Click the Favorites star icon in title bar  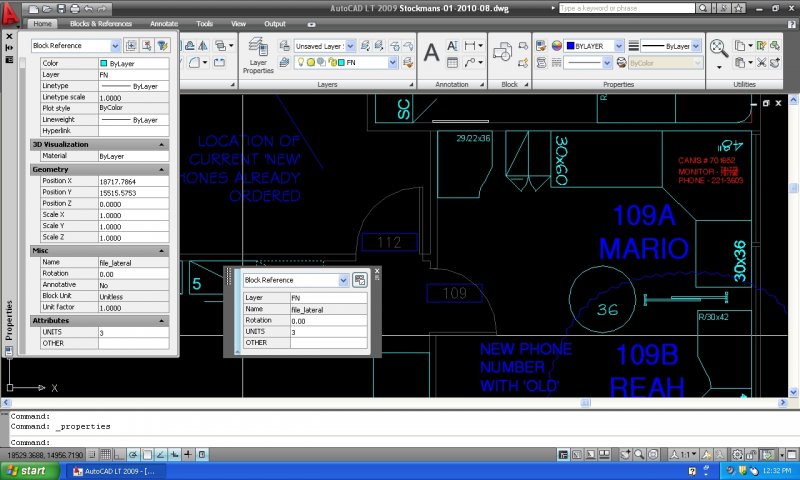tap(738, 8)
